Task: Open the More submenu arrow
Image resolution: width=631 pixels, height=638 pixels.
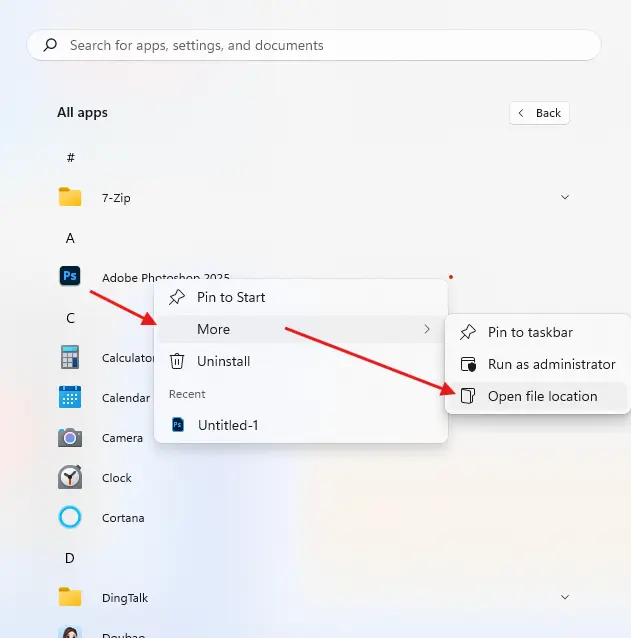Action: (427, 329)
